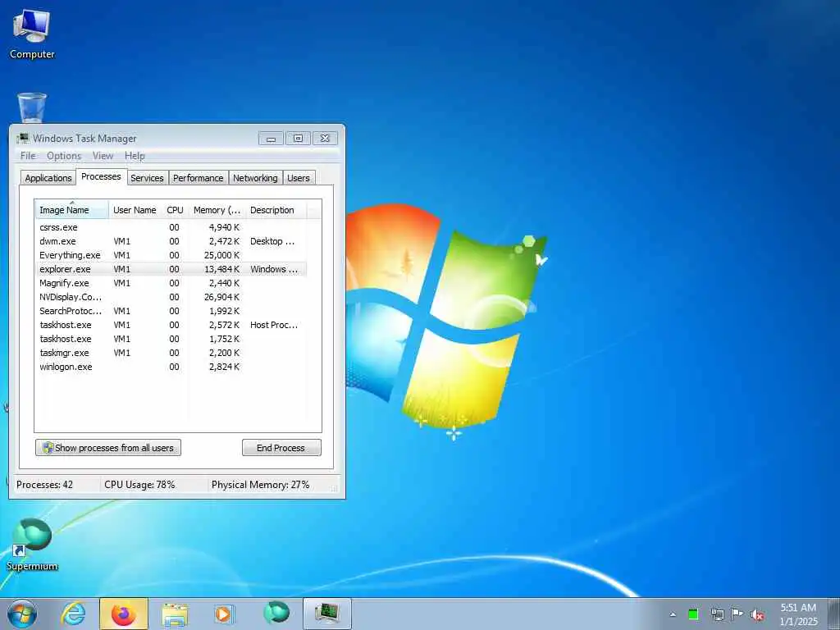Screen dimensions: 840x630
Task: Switch to the Networking tab
Action: [256, 178]
